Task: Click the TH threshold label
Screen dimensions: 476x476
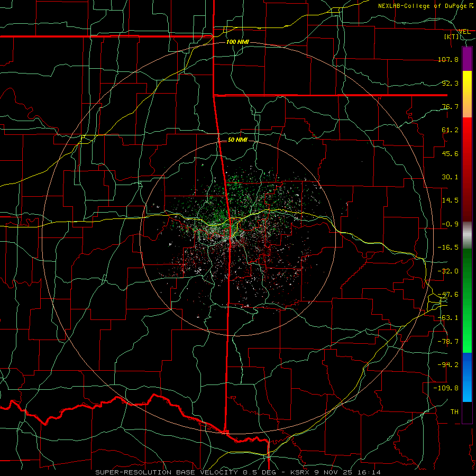Action: pyautogui.click(x=454, y=412)
